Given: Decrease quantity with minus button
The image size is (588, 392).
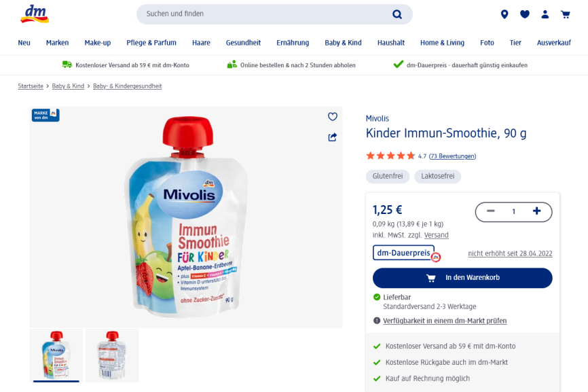Looking at the screenshot, I should pyautogui.click(x=490, y=211).
